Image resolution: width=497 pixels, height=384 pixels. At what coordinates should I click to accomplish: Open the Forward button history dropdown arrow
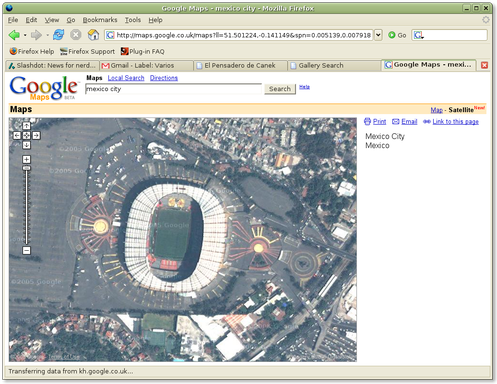(x=47, y=35)
